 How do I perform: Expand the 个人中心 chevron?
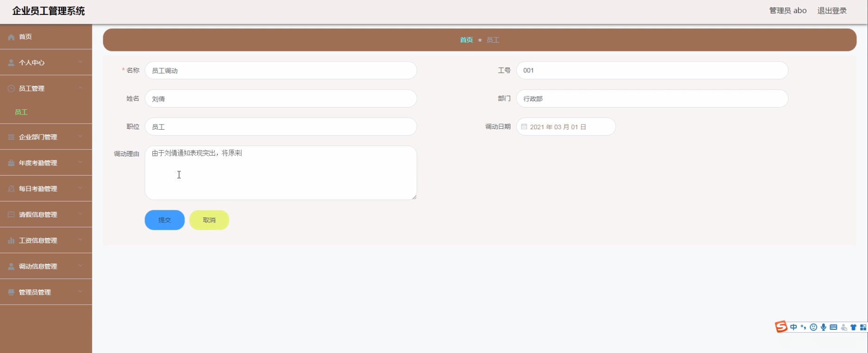(x=80, y=62)
